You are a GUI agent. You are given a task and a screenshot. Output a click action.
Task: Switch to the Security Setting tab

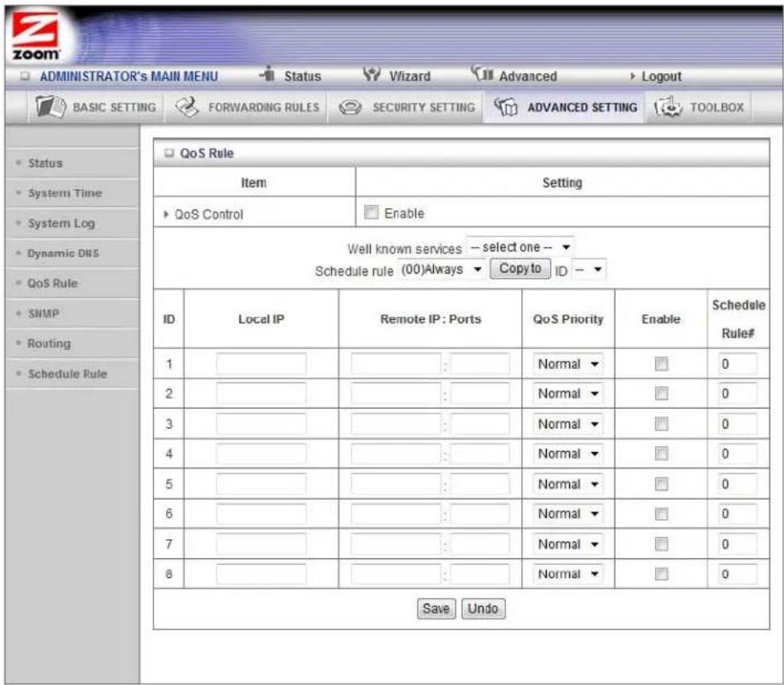point(406,107)
